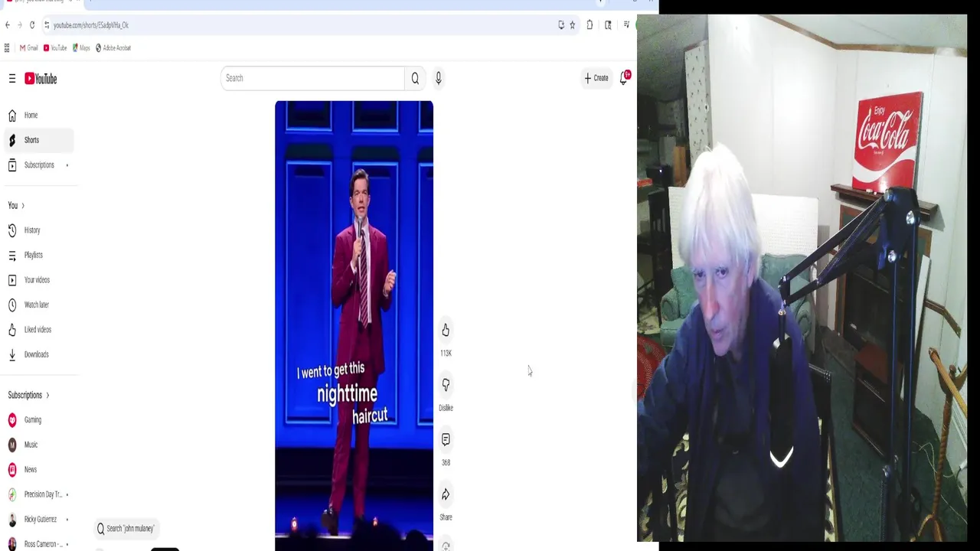Click the magnifying glass search button
The height and width of the screenshot is (551, 980).
tap(415, 78)
